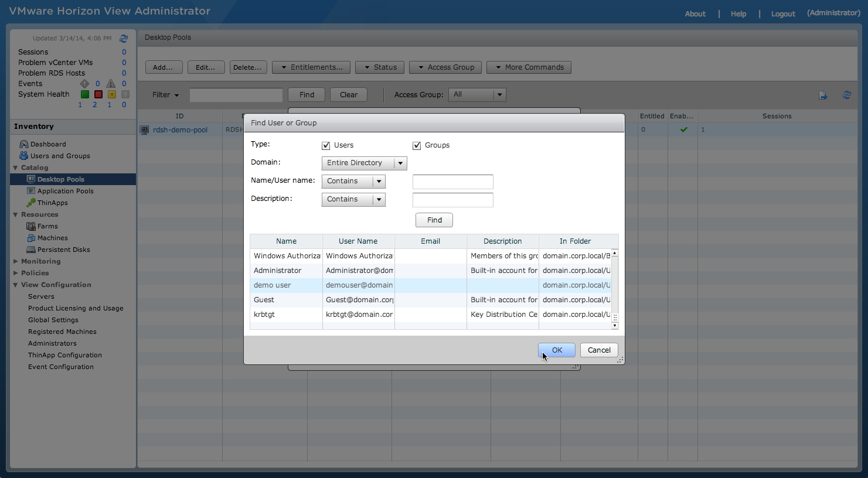Open the Application Pools page
This screenshot has width=868, height=478.
point(66,191)
